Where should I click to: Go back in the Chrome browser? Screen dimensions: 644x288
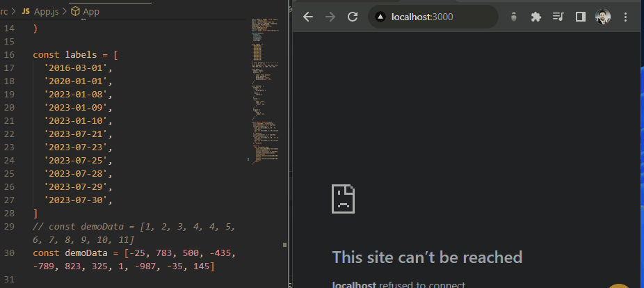[x=308, y=17]
